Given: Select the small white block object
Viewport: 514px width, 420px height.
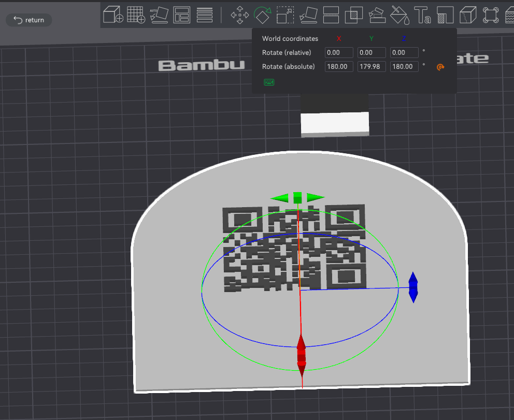Looking at the screenshot, I should 335,124.
